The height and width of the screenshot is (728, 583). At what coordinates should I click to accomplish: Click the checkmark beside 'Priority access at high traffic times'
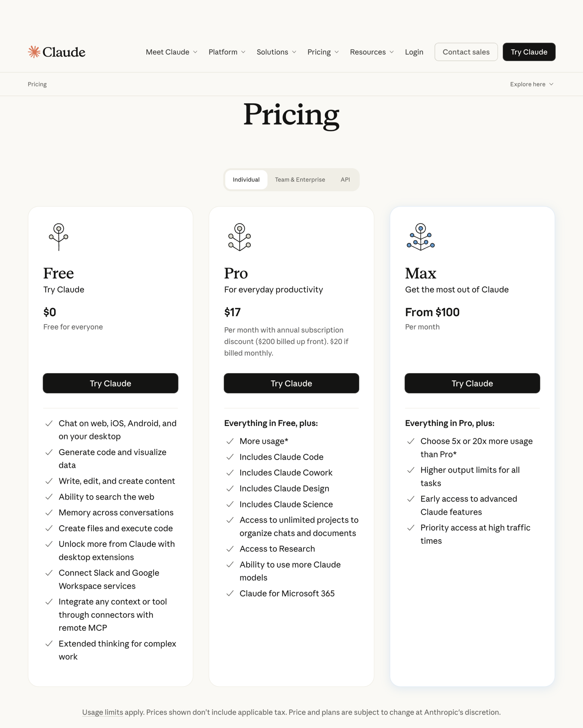tap(411, 528)
